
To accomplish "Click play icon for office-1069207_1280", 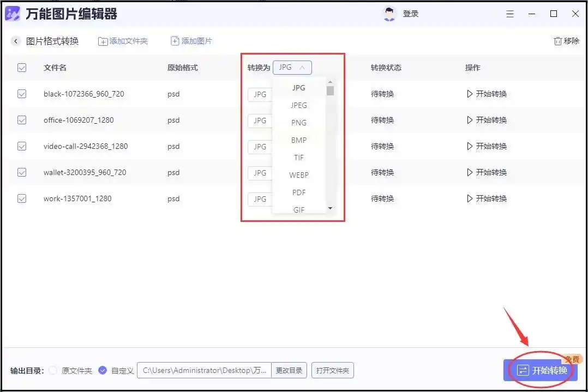I will click(470, 120).
